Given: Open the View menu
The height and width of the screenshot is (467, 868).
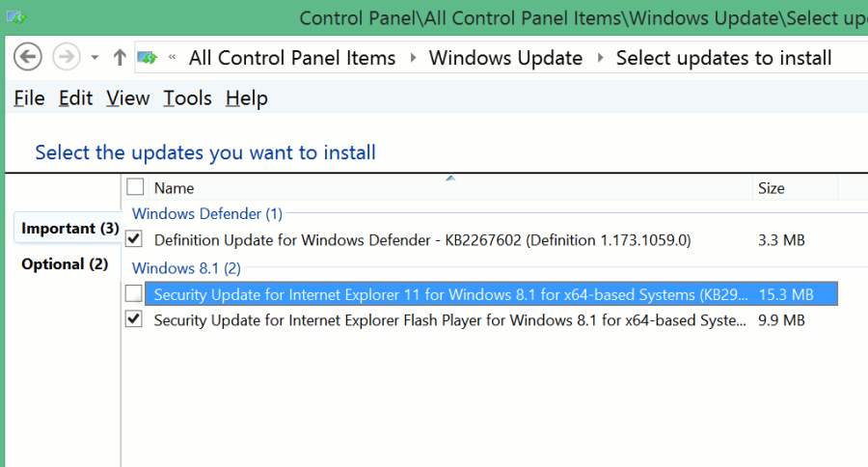Looking at the screenshot, I should pos(127,98).
